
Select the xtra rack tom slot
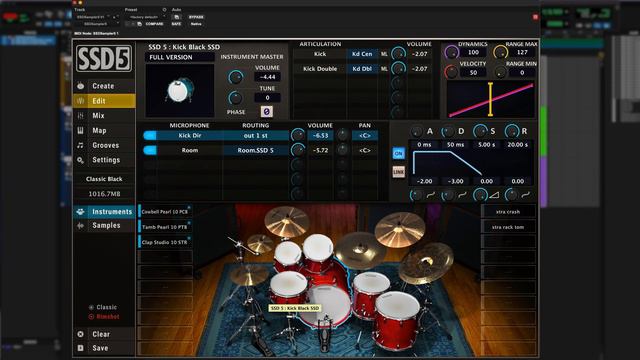pos(508,227)
